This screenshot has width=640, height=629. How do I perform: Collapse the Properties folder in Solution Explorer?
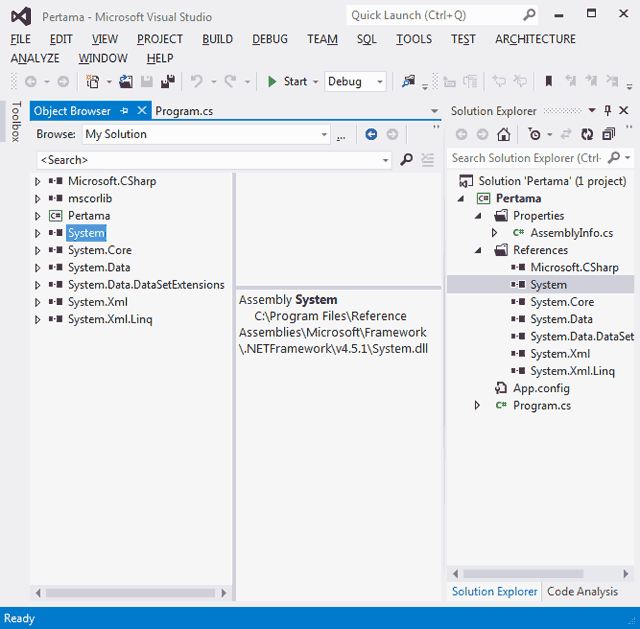pyautogui.click(x=478, y=216)
